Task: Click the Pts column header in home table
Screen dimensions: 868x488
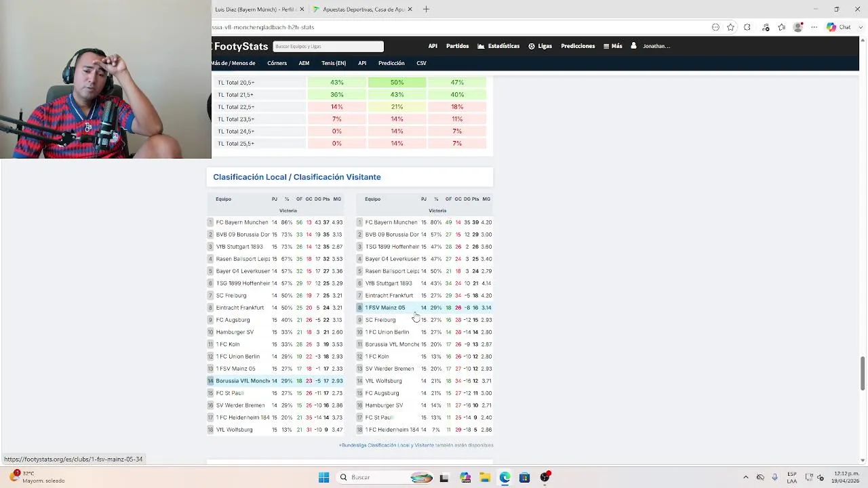Action: click(326, 199)
